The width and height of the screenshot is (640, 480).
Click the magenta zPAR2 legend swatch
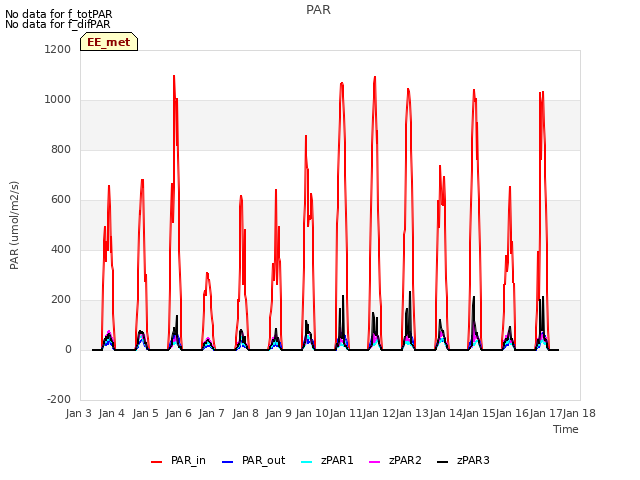(374, 462)
